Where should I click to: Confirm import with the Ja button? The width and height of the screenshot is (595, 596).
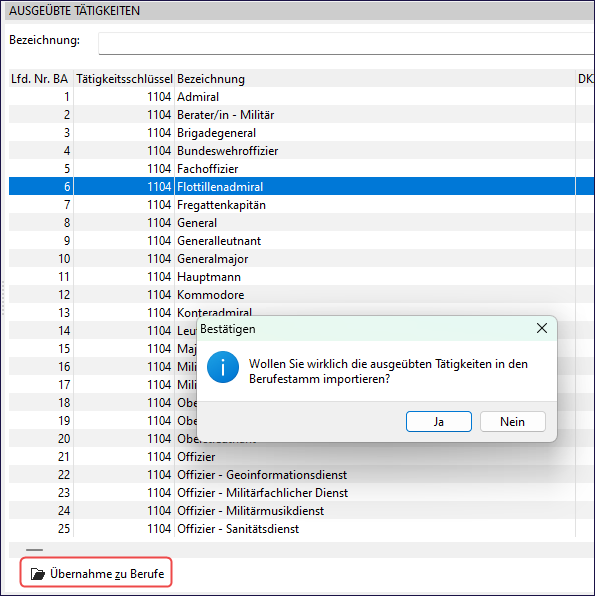click(439, 422)
